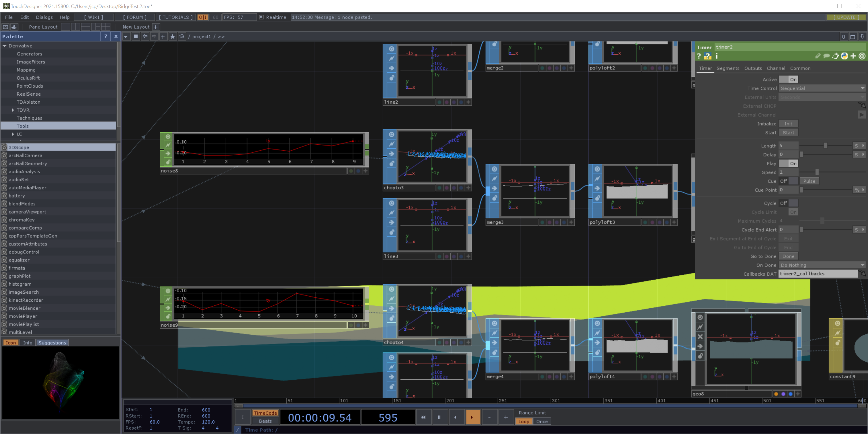The image size is (868, 434).
Task: Expand the TDVR palette folder
Action: (13, 110)
